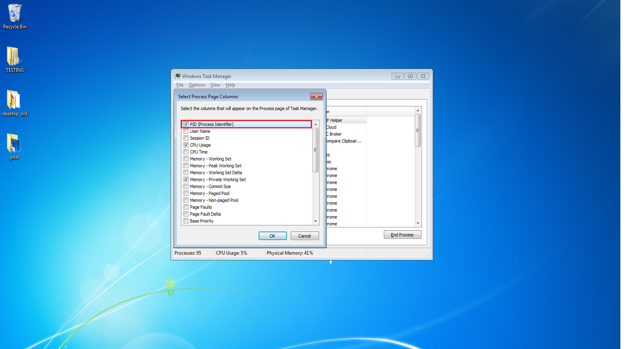This screenshot has width=644, height=349.
Task: Select the post folder icon
Action: pos(14,147)
